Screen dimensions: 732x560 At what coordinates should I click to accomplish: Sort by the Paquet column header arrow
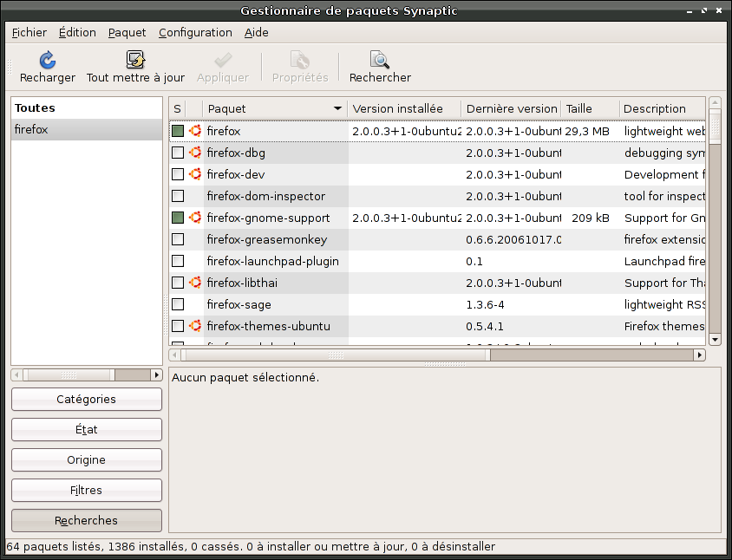click(x=337, y=109)
